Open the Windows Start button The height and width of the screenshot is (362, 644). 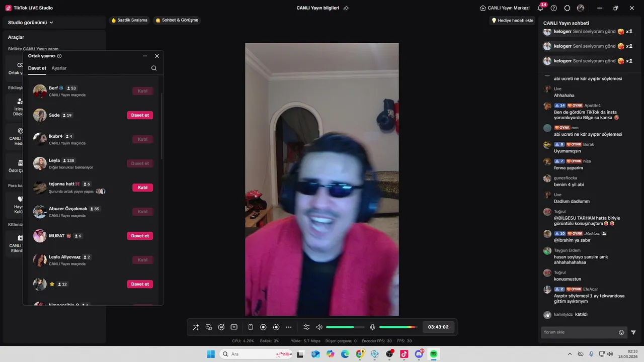[211, 354]
